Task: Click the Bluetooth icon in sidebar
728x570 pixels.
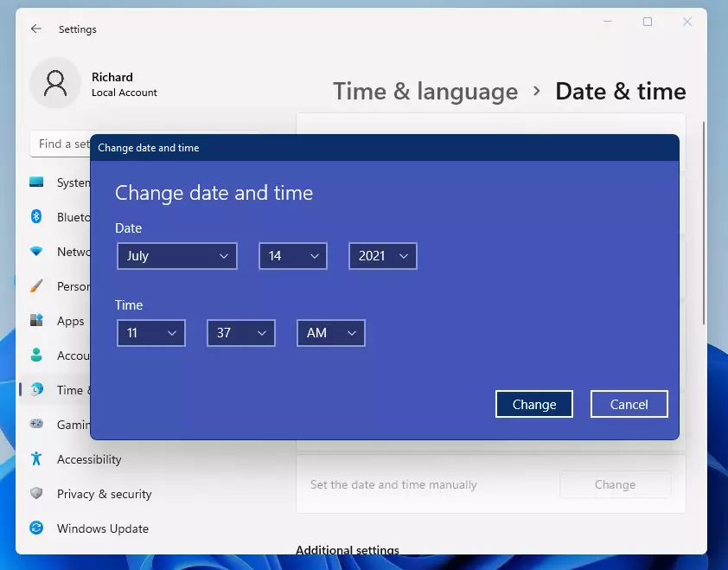Action: coord(36,216)
